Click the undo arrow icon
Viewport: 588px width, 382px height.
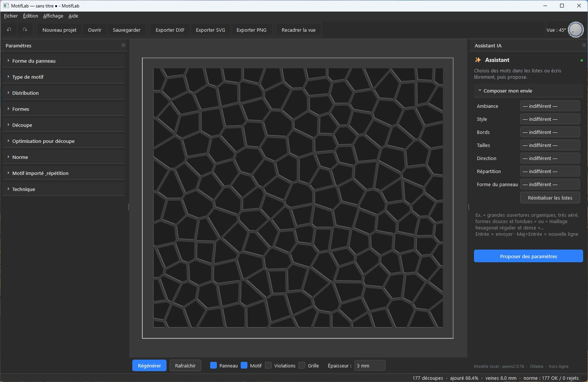(x=9, y=30)
